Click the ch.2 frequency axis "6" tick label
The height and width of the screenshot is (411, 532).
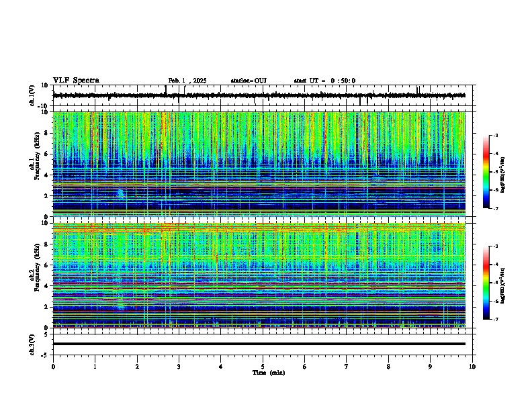click(46, 265)
